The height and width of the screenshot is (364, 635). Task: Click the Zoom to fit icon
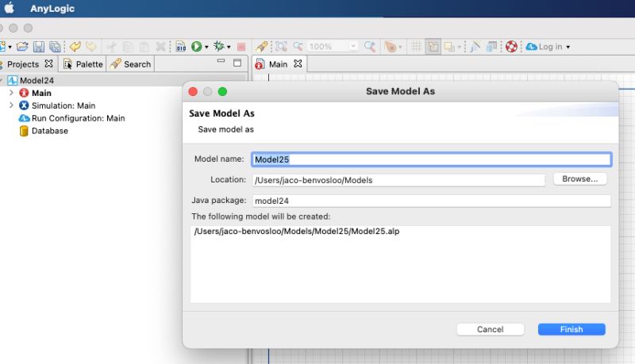[281, 47]
